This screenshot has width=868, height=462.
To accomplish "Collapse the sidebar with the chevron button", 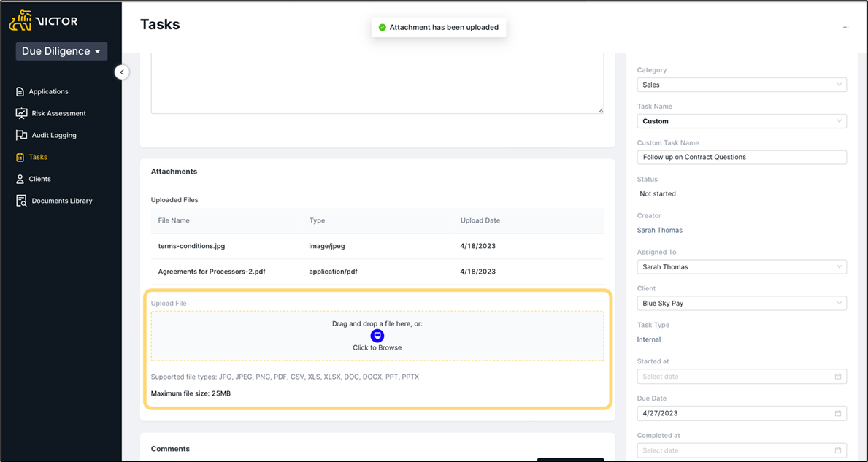I will click(x=122, y=72).
